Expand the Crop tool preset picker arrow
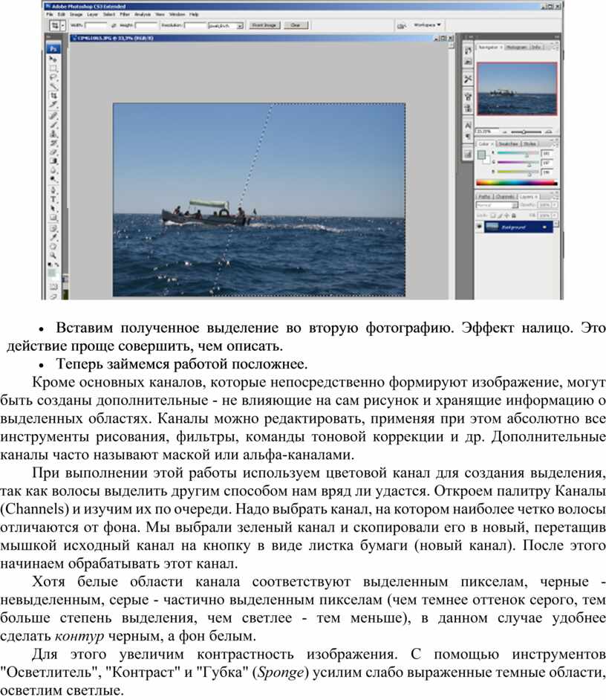The height and width of the screenshot is (700, 606). (x=62, y=25)
